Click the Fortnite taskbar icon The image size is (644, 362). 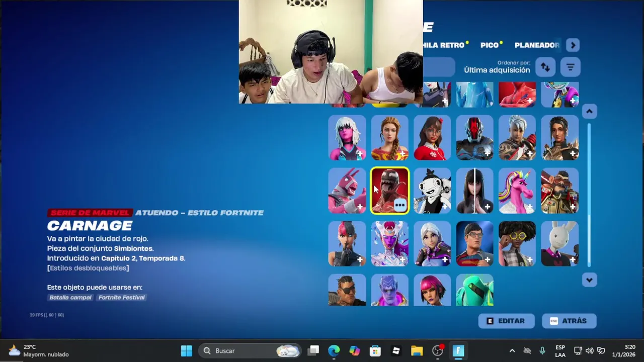click(458, 350)
